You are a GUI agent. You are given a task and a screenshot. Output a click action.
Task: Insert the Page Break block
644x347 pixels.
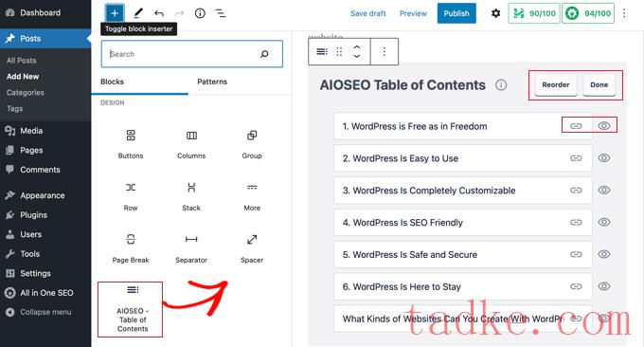pos(131,248)
